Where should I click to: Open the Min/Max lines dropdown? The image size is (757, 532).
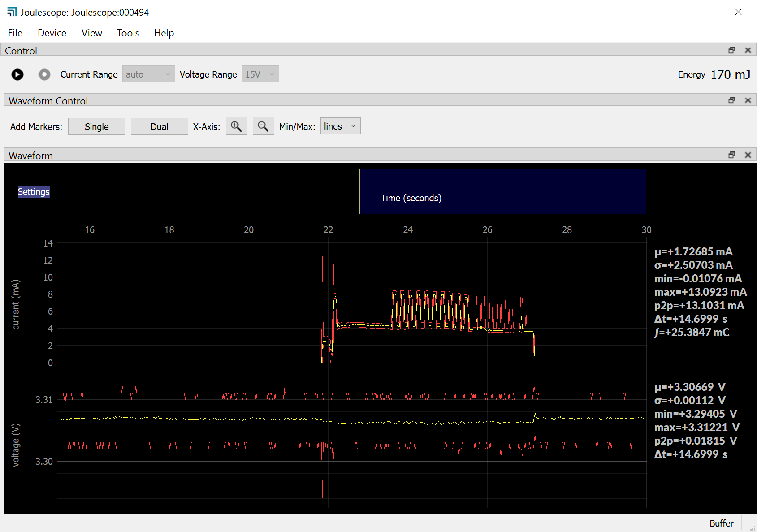click(340, 126)
